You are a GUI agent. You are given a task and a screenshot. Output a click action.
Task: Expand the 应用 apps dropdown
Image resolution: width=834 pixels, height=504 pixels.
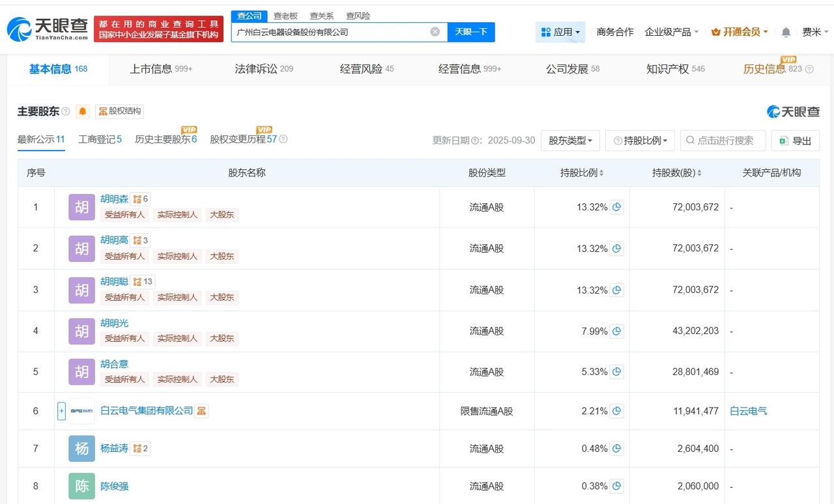[560, 32]
